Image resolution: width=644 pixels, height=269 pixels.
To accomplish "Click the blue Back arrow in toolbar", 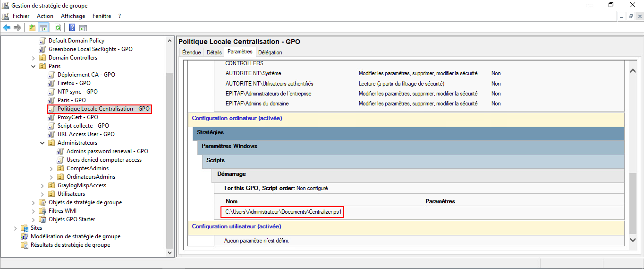I will click(x=7, y=27).
